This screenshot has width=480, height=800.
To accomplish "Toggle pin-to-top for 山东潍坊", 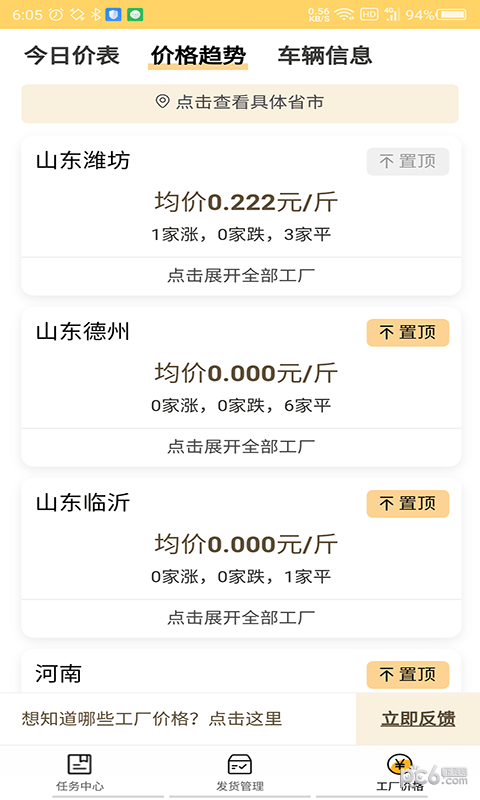I will [x=408, y=162].
